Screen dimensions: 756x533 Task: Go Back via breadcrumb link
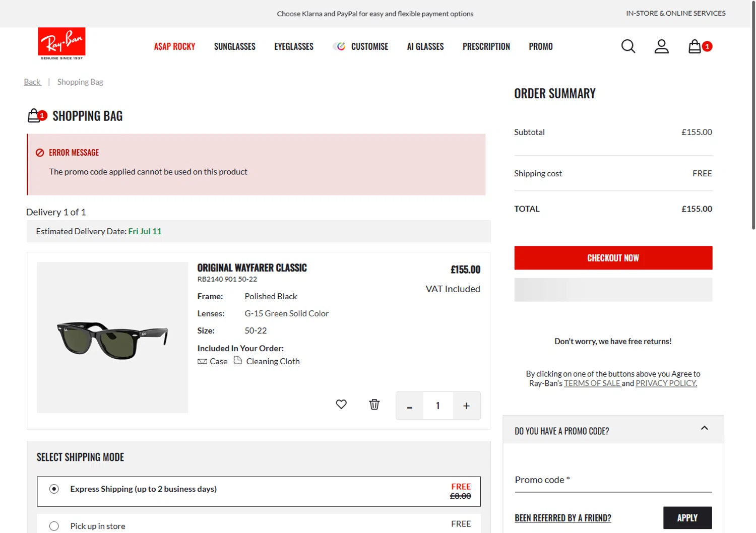tap(32, 82)
